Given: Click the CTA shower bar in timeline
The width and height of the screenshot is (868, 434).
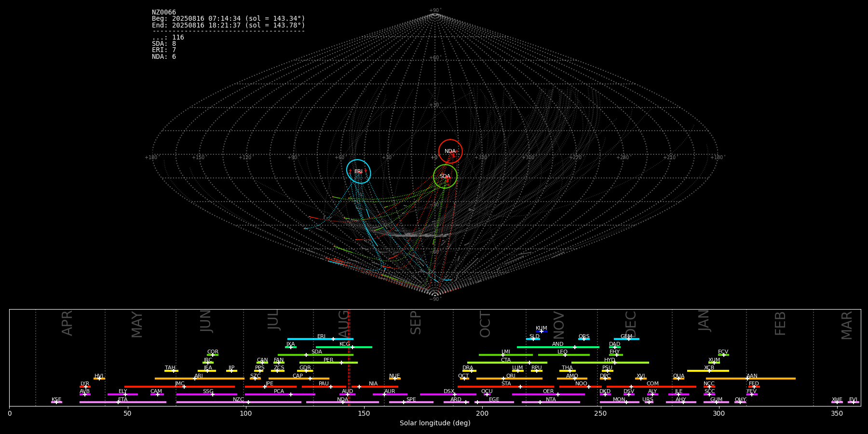Looking at the screenshot, I should [x=507, y=363].
